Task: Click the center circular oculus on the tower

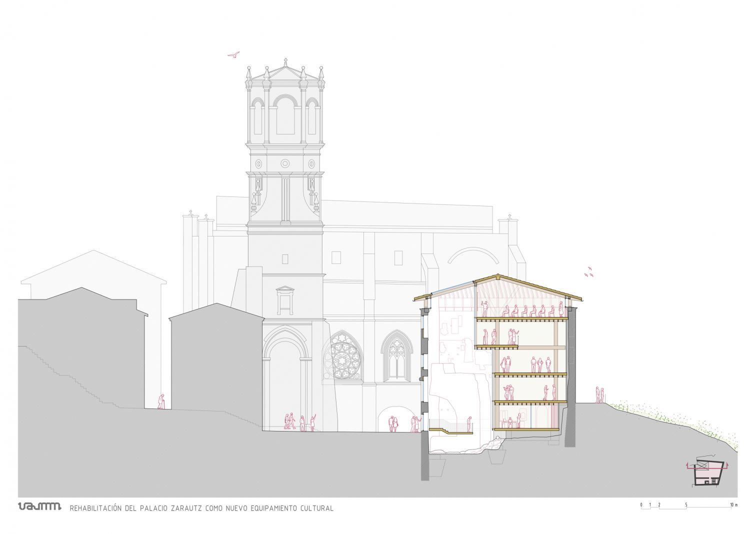Action: coord(285,163)
